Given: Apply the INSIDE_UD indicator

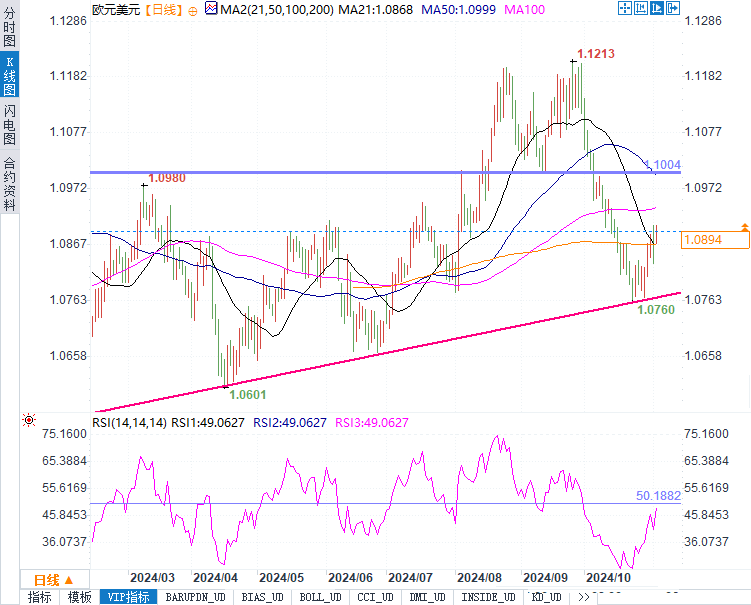Looking at the screenshot, I should 489,597.
